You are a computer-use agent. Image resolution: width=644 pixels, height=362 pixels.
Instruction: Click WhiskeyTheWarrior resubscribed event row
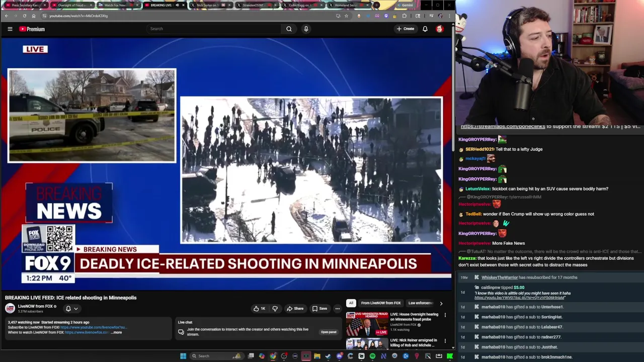[x=550, y=278]
